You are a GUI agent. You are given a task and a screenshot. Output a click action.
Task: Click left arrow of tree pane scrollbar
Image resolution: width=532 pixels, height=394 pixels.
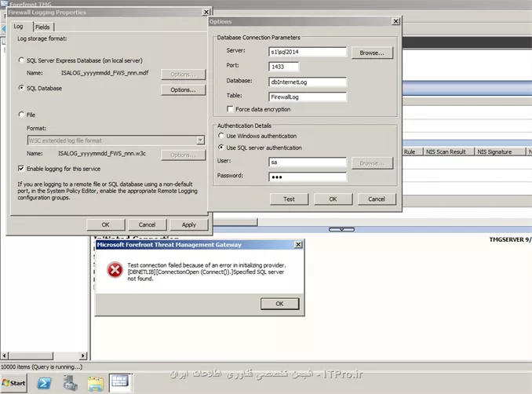point(5,356)
